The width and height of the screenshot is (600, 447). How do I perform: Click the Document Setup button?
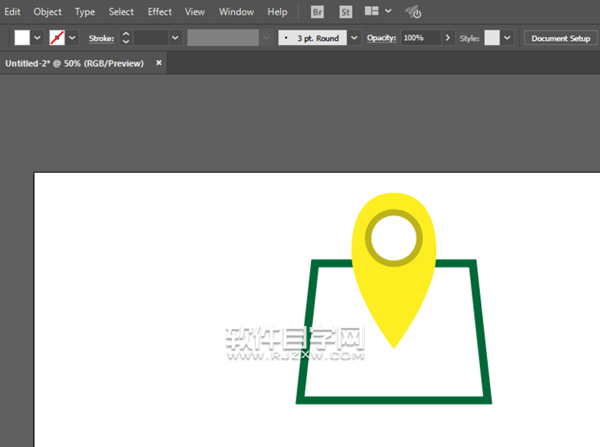pos(560,38)
